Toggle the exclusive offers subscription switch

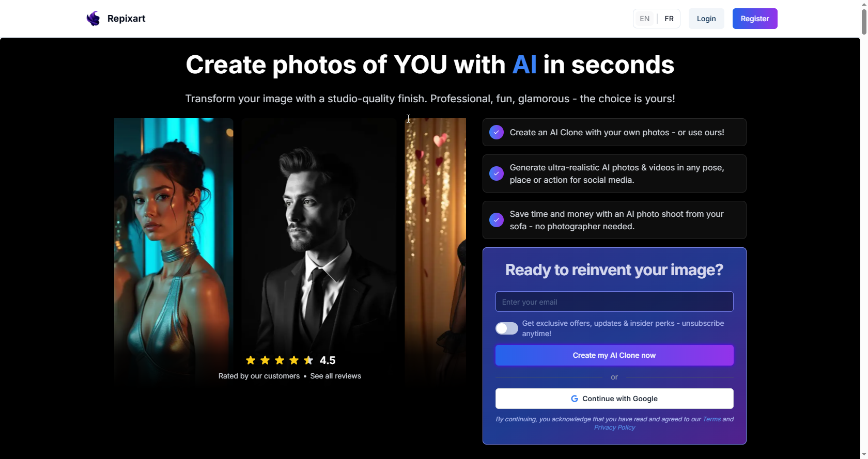click(x=507, y=328)
